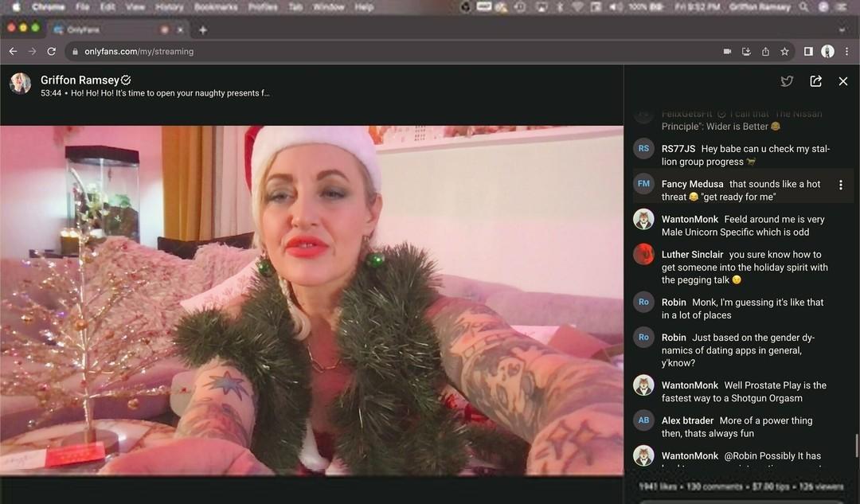860x504 pixels.
Task: Toggle the Chrome side panel
Action: click(808, 51)
